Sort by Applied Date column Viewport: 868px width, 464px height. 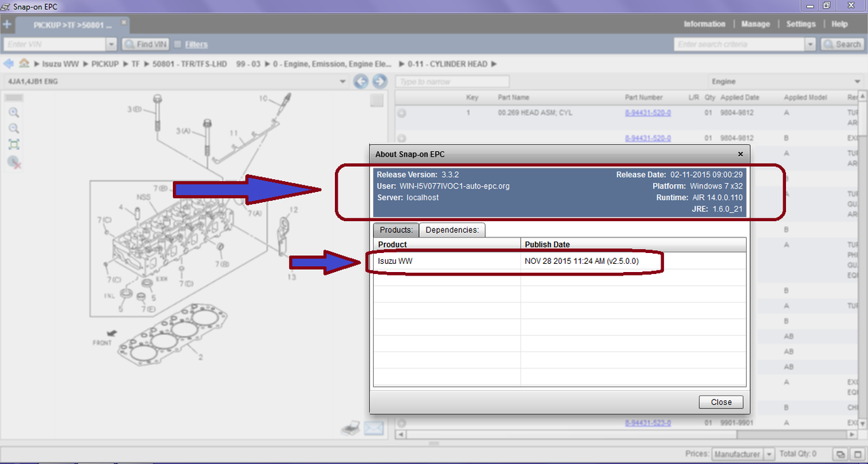tap(740, 98)
